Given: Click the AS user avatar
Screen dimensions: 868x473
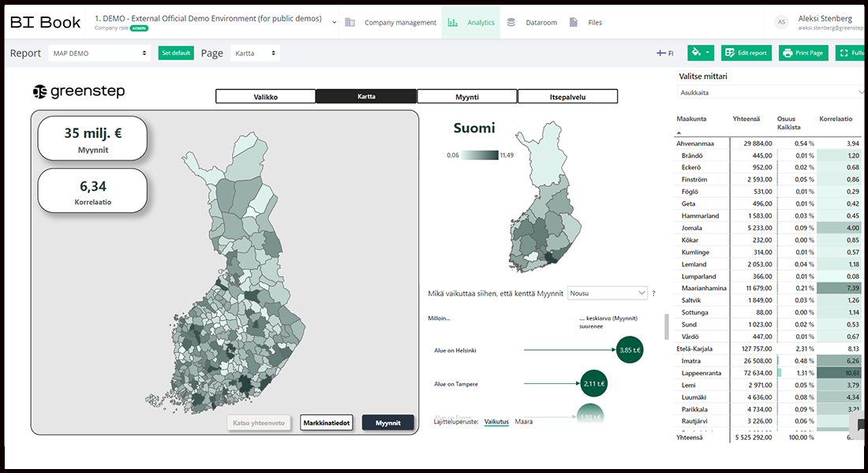Looking at the screenshot, I should pos(781,23).
